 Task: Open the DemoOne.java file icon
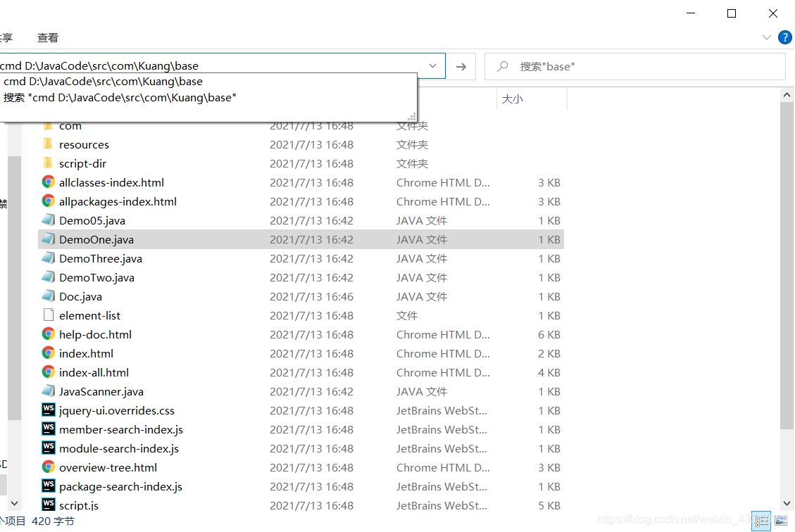47,239
